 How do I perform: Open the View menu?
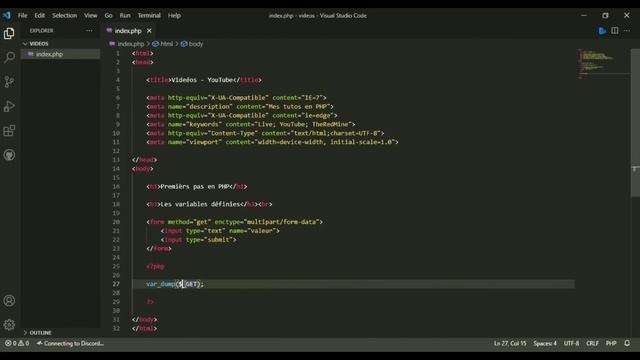point(91,16)
